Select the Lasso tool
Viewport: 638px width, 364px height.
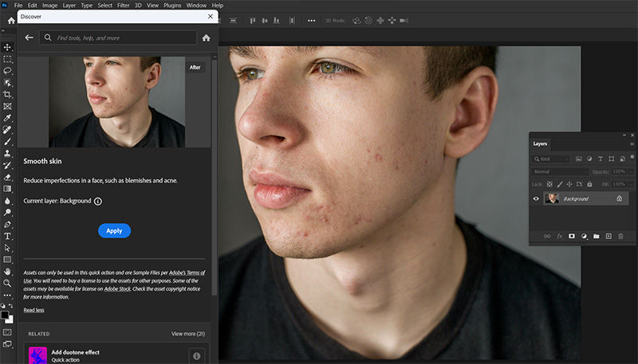[8, 71]
